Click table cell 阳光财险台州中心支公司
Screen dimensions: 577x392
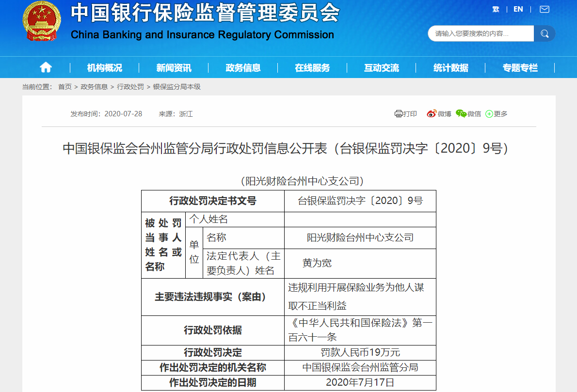pyautogui.click(x=360, y=237)
